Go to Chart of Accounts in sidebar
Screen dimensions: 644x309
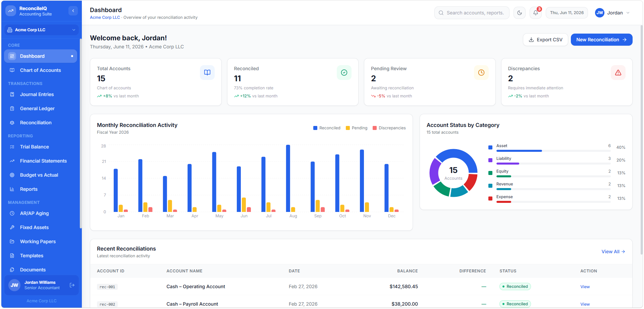click(41, 70)
